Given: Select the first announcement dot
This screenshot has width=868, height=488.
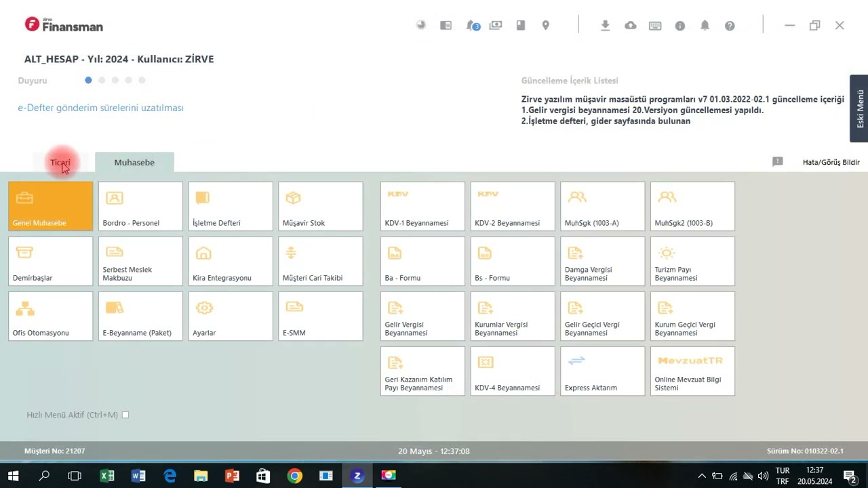Looking at the screenshot, I should pyautogui.click(x=88, y=80).
